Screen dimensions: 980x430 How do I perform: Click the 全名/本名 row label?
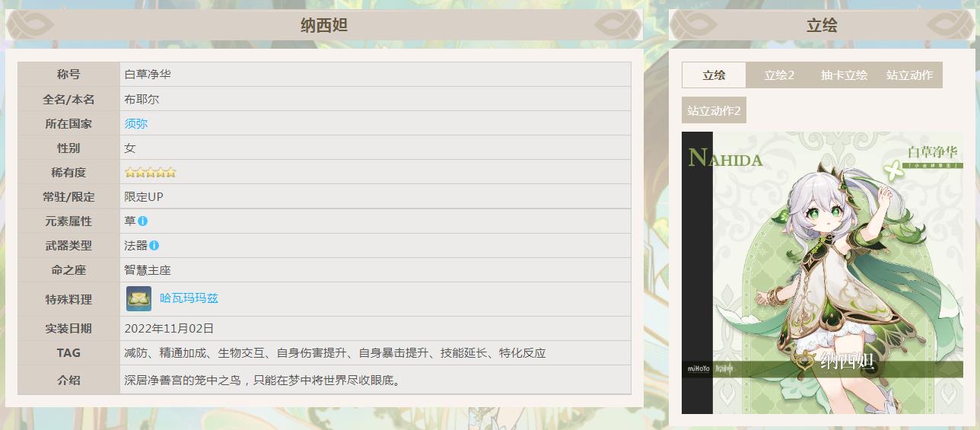click(68, 99)
